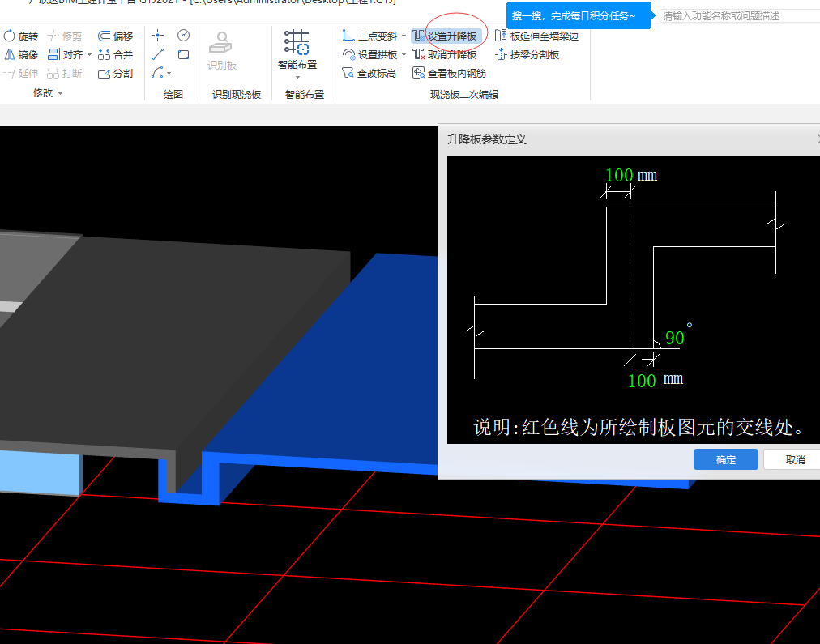Click the 识别现浇板 group label
This screenshot has height=644, width=820.
pyautogui.click(x=237, y=95)
